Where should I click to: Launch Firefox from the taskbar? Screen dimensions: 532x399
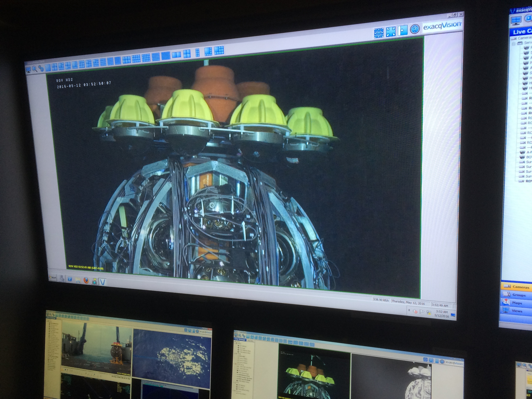86,281
